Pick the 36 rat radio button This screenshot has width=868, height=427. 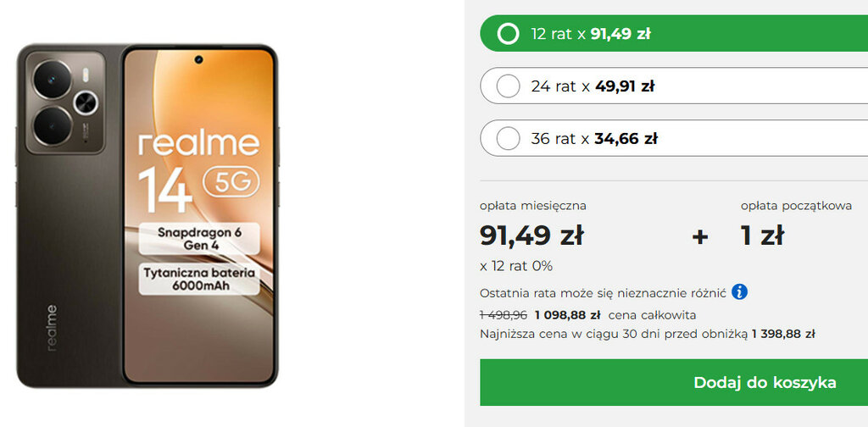(508, 139)
